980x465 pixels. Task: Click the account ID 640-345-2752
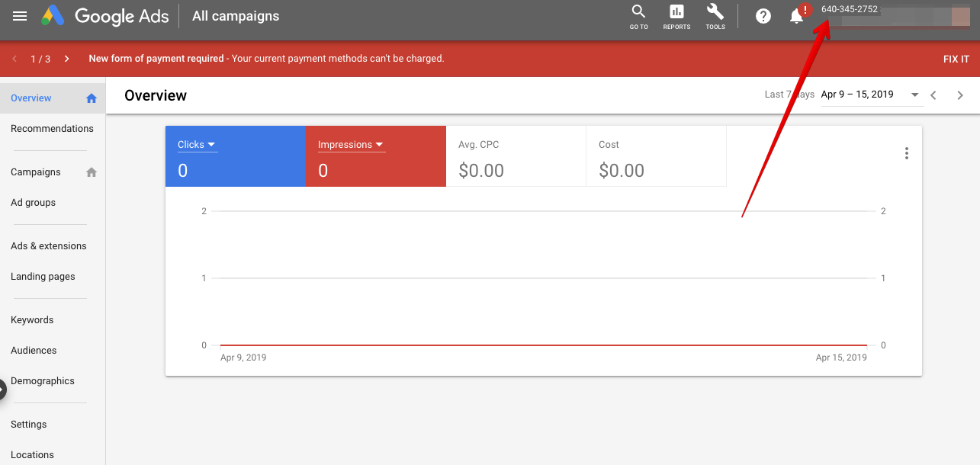[x=850, y=10]
